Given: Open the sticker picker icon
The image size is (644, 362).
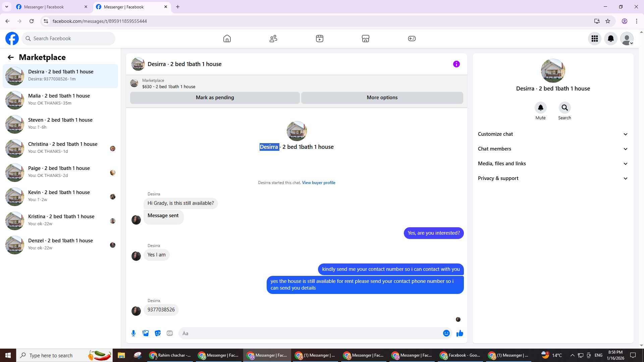Looking at the screenshot, I should click(158, 333).
